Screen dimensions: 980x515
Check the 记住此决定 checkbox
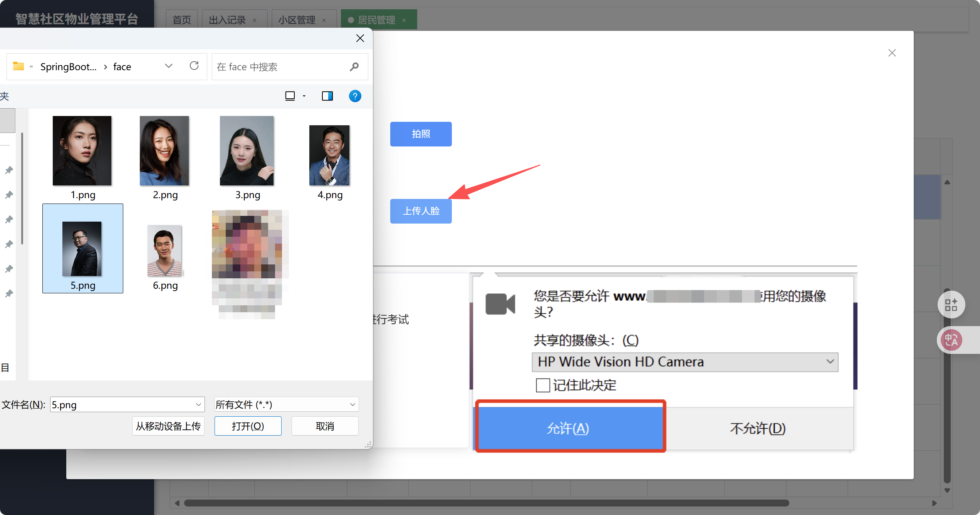[x=543, y=385]
